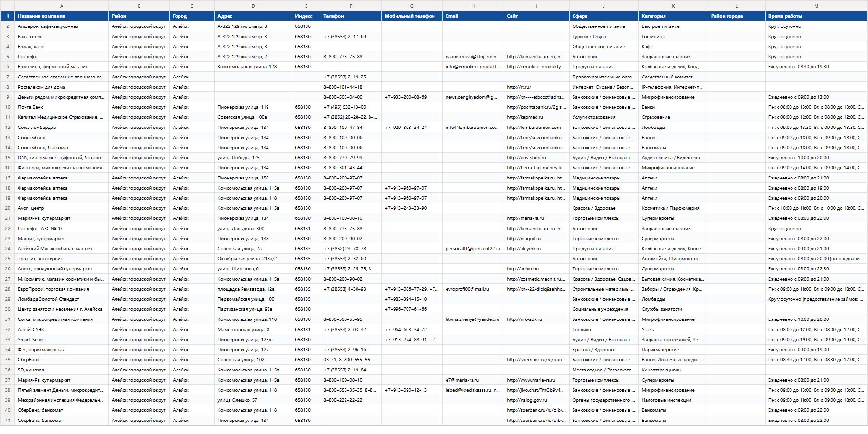Click email 'litvina.zhenya@yandex.ru'
The image size is (868, 434).
click(473, 319)
